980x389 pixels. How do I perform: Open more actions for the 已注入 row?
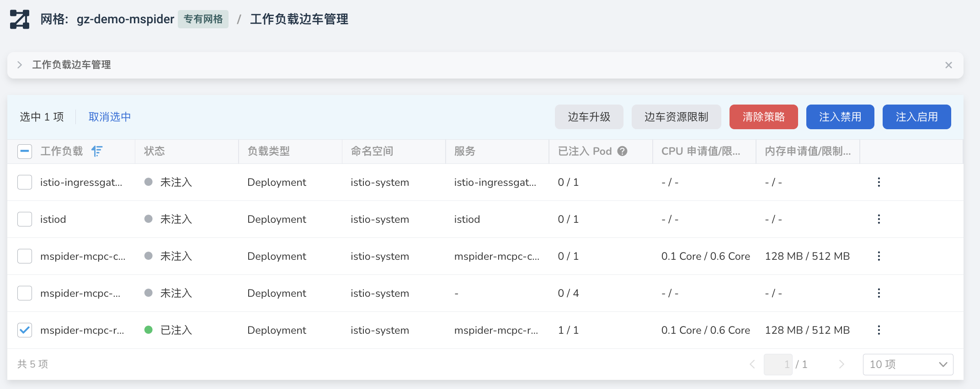tap(879, 330)
